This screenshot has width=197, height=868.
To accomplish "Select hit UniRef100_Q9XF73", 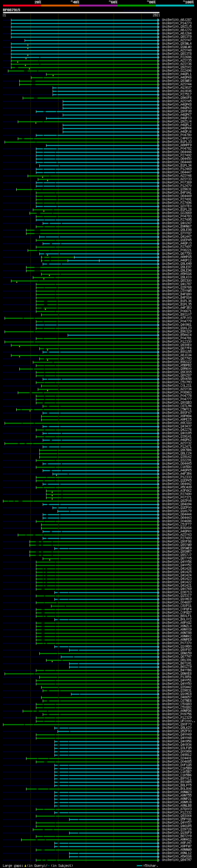I will [x=177, y=725].
